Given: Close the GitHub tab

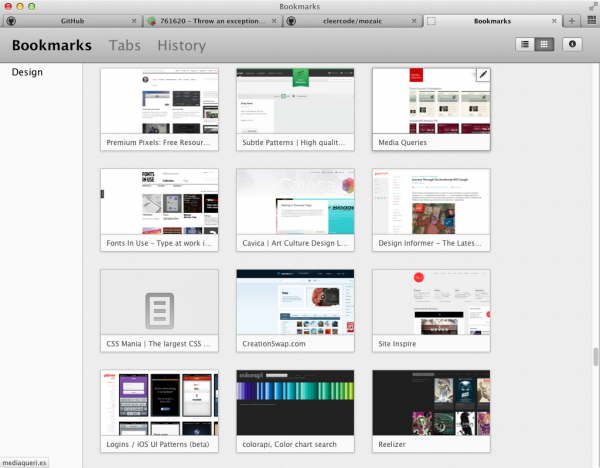Looking at the screenshot, I should (x=134, y=20).
